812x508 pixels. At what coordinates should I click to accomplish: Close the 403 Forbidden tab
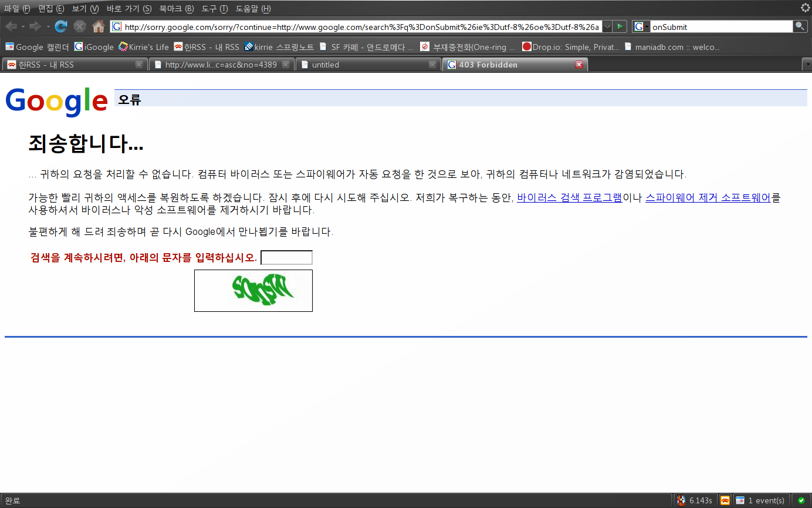point(579,65)
